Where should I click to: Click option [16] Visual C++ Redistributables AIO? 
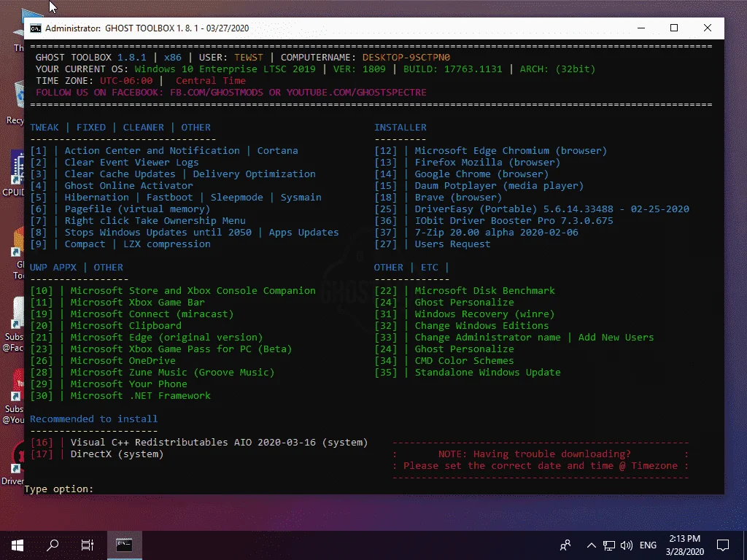click(x=199, y=443)
